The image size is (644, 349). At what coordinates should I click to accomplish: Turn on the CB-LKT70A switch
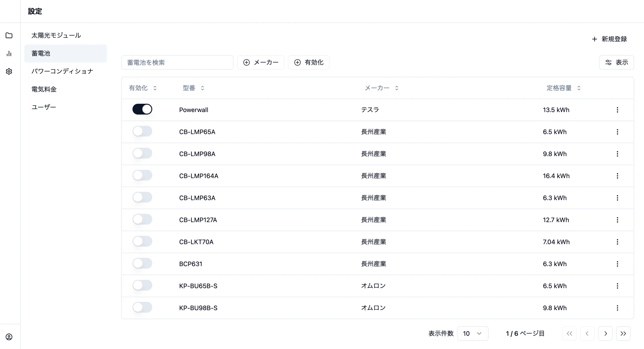pos(142,241)
